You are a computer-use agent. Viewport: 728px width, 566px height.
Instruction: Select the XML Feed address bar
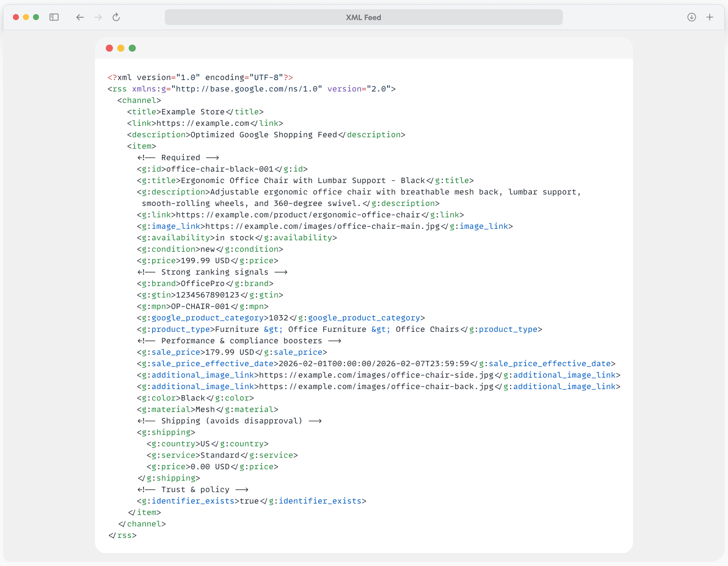tap(363, 17)
